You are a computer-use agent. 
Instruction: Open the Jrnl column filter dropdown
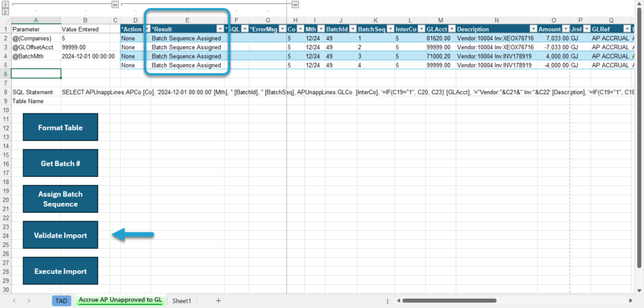pos(587,29)
